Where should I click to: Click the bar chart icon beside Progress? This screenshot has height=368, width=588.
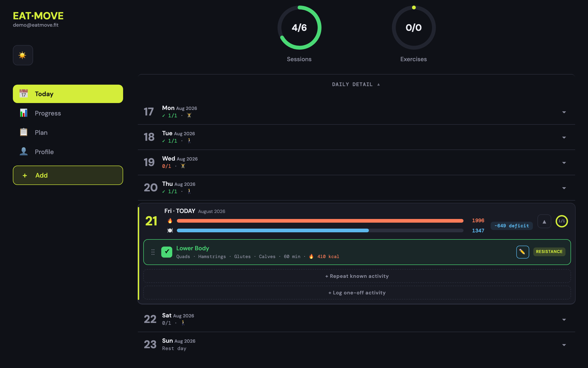[x=24, y=113]
